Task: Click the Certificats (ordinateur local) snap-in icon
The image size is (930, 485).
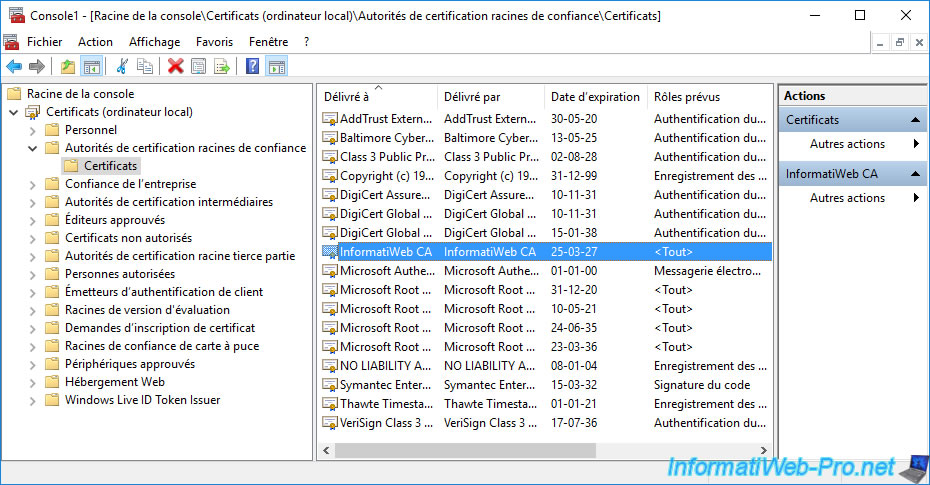Action: pyautogui.click(x=33, y=112)
